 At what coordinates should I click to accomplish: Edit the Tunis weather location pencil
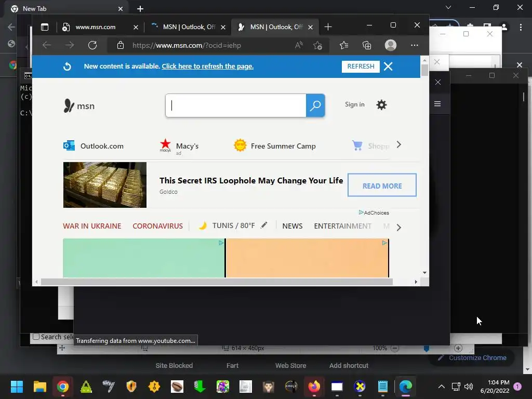(x=263, y=225)
